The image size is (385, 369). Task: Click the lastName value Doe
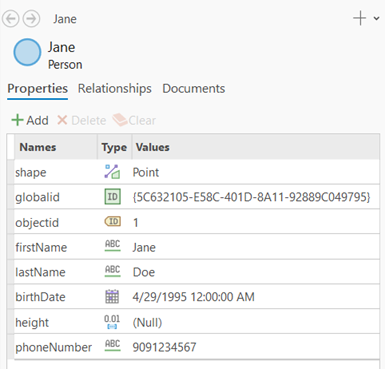coord(144,272)
